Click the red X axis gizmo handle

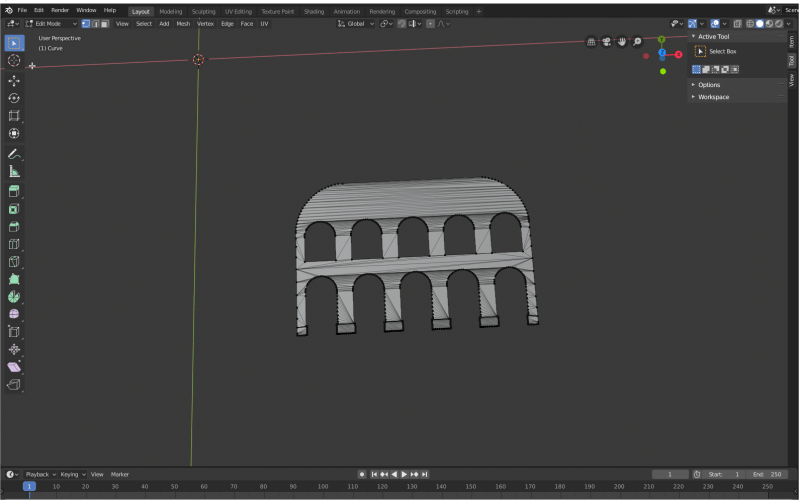[678, 55]
